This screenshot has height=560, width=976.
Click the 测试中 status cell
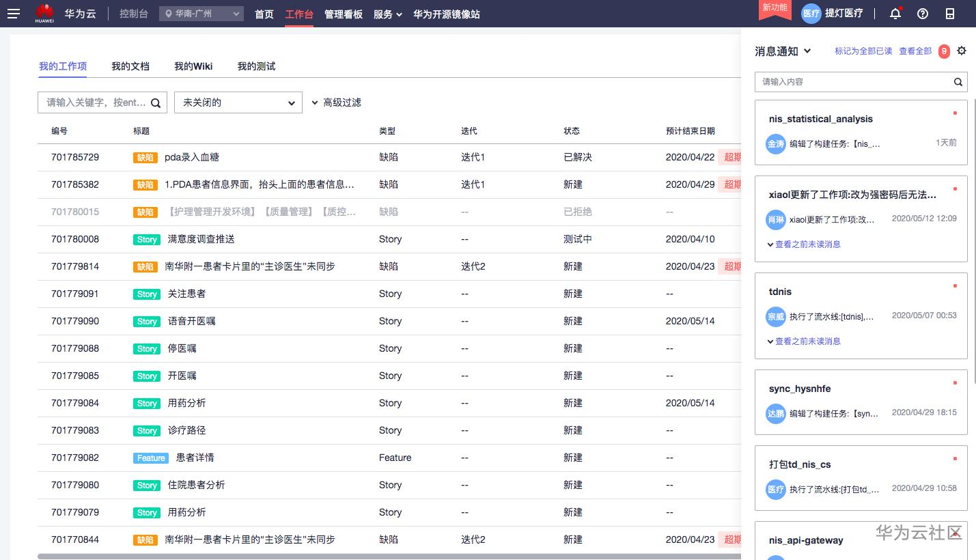pyautogui.click(x=578, y=239)
